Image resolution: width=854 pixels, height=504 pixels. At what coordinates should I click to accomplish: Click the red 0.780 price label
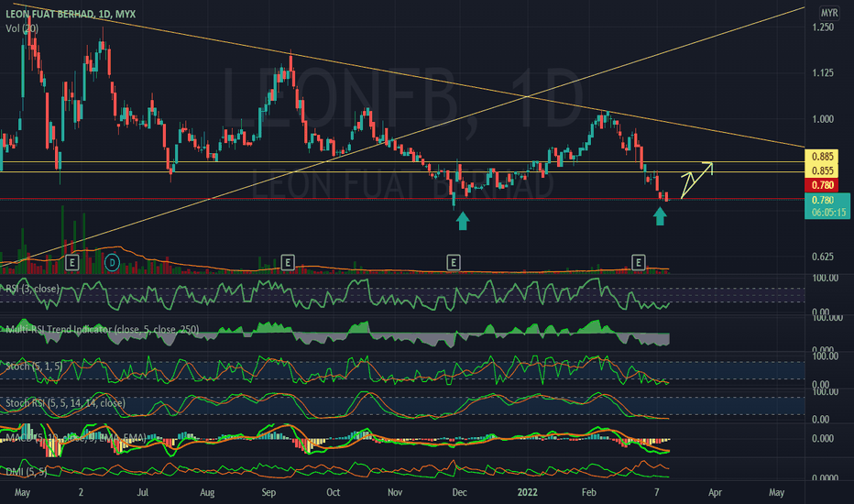click(x=823, y=185)
